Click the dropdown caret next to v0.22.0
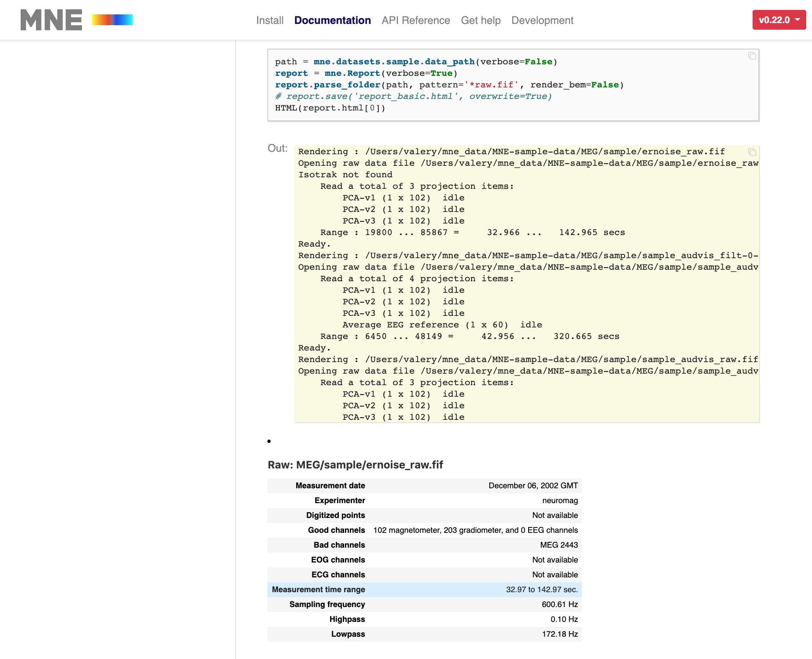The width and height of the screenshot is (812, 659). tap(797, 19)
